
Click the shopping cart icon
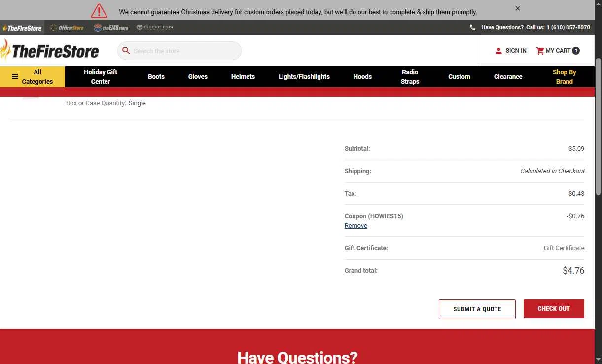(540, 51)
